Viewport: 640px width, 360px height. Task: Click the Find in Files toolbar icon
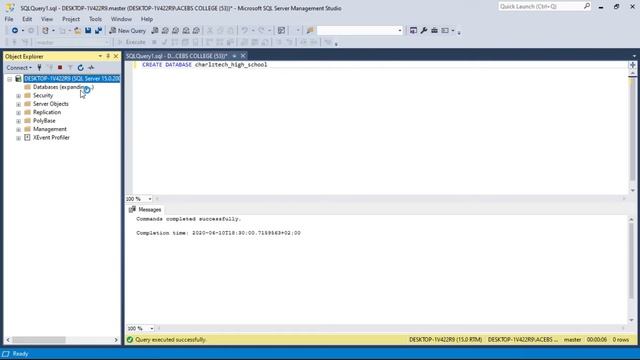tap(310, 31)
